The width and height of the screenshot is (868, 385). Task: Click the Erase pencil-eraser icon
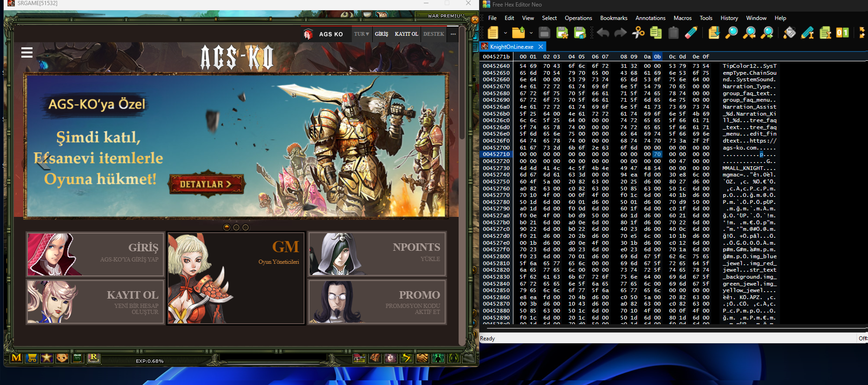[x=691, y=33]
